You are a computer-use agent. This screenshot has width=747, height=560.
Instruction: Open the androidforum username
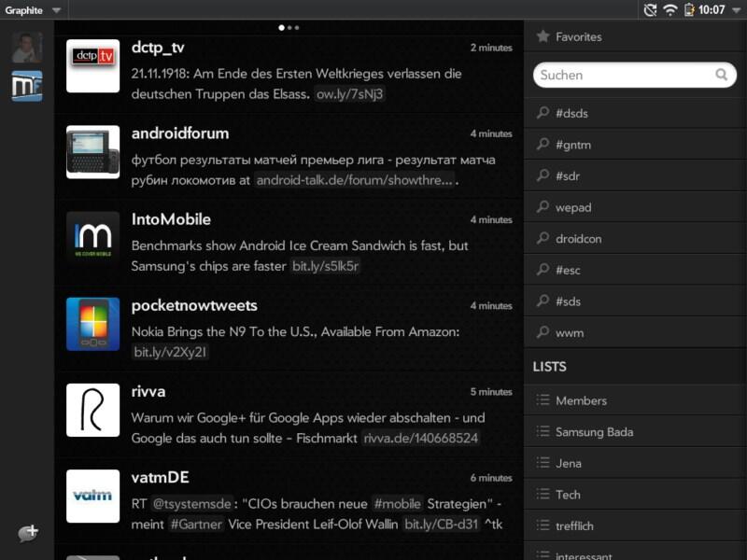pyautogui.click(x=180, y=133)
